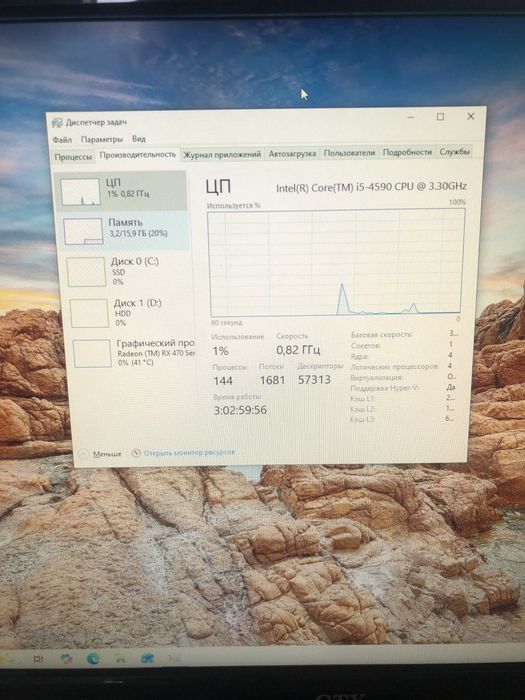Open the faded rightmost taskbar app icon
The image size is (525, 700).
[174, 658]
